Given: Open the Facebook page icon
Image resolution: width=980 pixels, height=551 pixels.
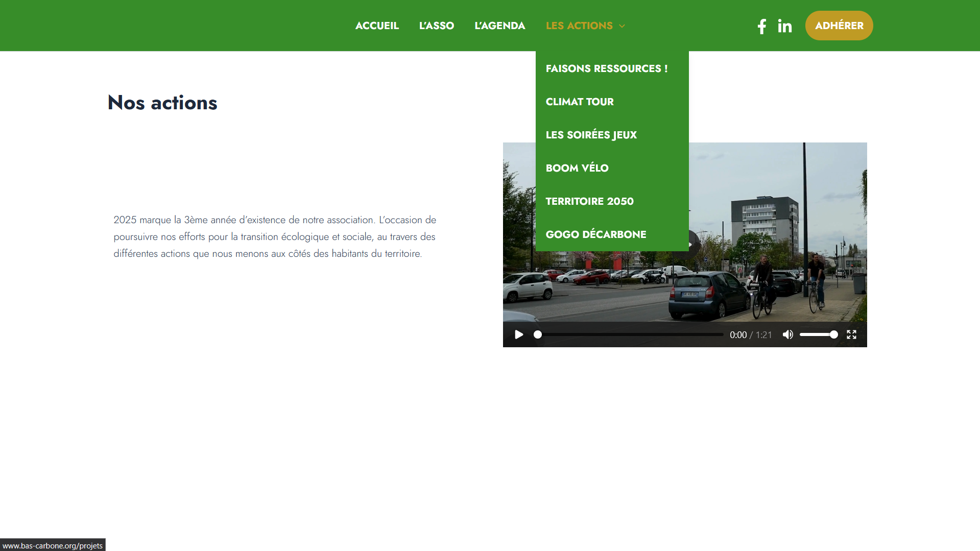Looking at the screenshot, I should pos(761,26).
